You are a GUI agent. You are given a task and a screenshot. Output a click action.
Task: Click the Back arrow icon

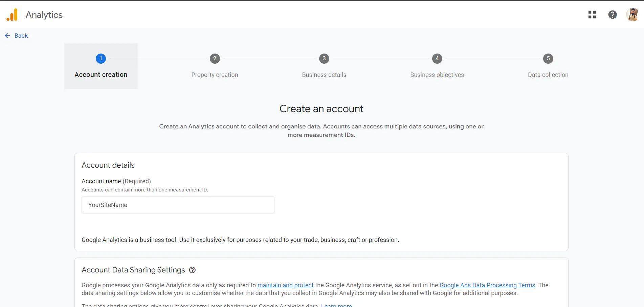[7, 36]
